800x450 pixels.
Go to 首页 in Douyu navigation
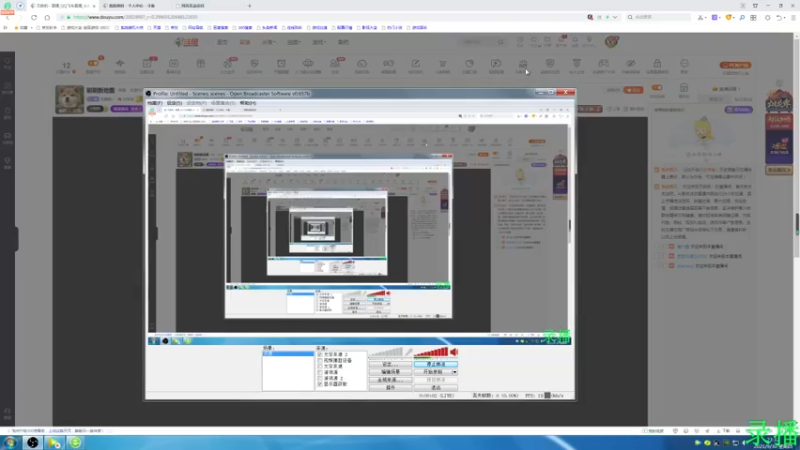pyautogui.click(x=222, y=42)
